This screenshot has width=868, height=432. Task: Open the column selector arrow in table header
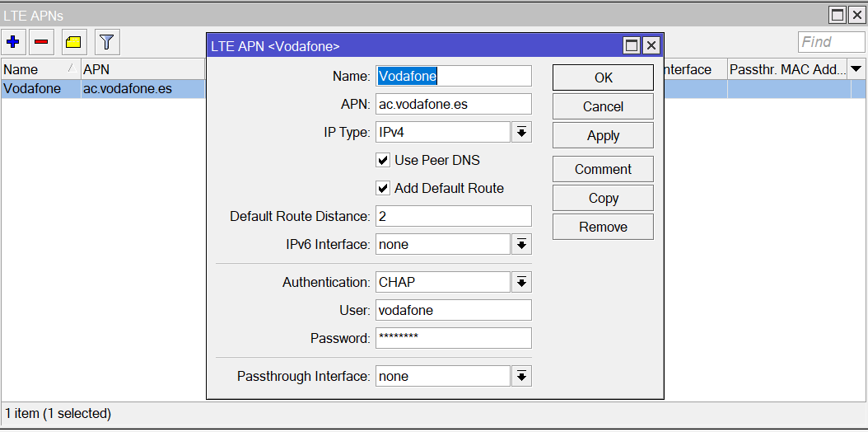coord(856,69)
